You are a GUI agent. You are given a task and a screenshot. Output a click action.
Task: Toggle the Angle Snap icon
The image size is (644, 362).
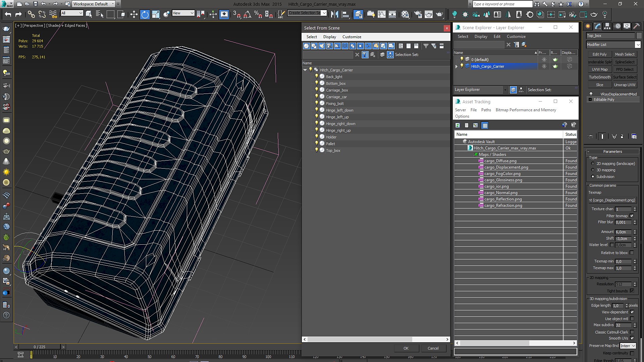click(x=248, y=14)
